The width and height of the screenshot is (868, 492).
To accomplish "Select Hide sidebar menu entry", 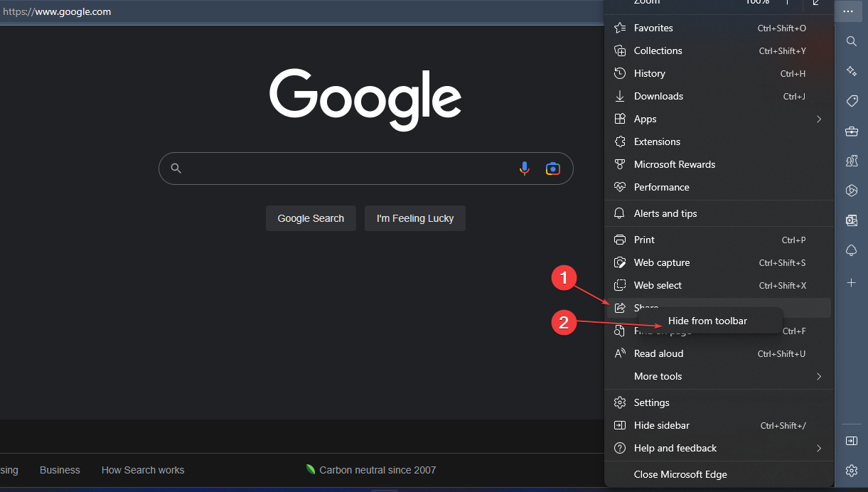I will (x=718, y=425).
